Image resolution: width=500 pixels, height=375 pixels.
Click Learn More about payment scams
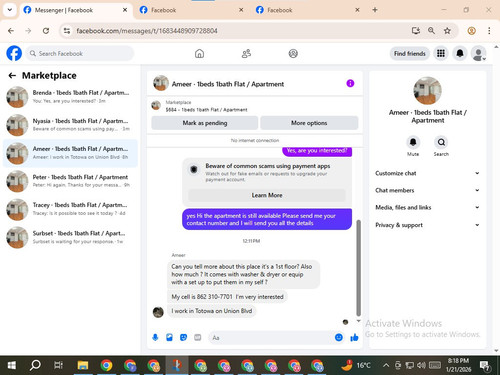pos(267,195)
